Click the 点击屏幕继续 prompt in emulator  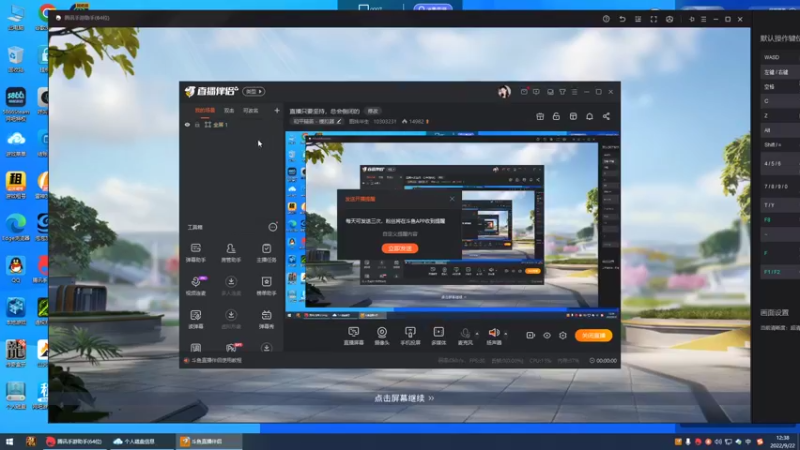click(404, 398)
